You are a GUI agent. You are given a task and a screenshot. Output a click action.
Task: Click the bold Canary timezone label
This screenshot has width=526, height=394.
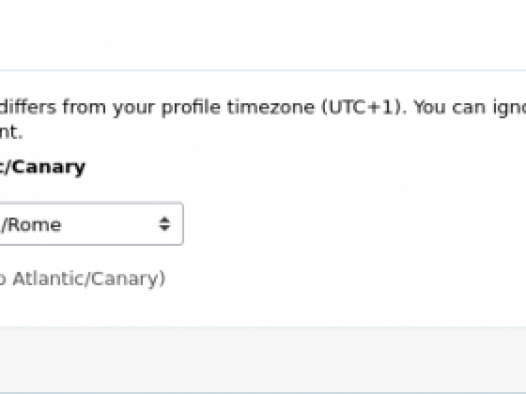[43, 167]
